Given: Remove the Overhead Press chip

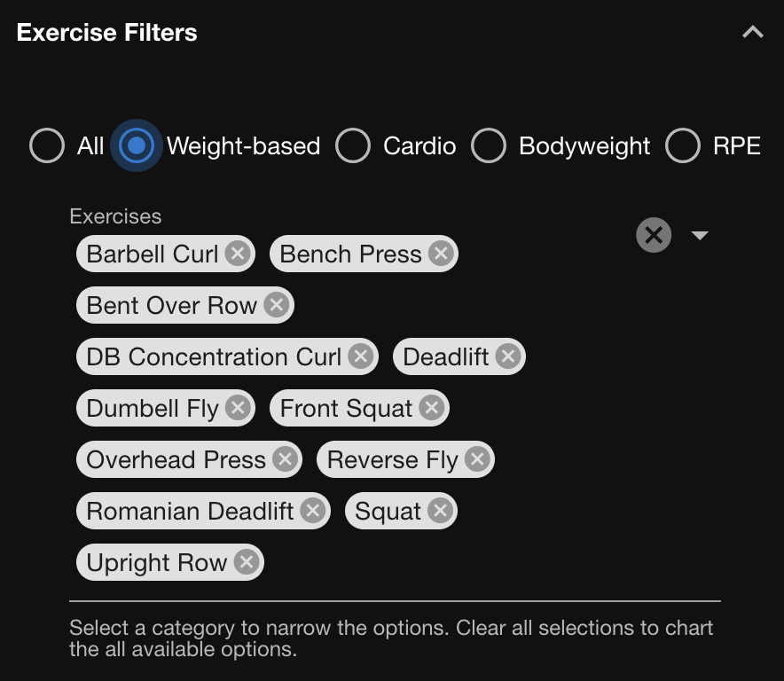Looking at the screenshot, I should tap(285, 460).
